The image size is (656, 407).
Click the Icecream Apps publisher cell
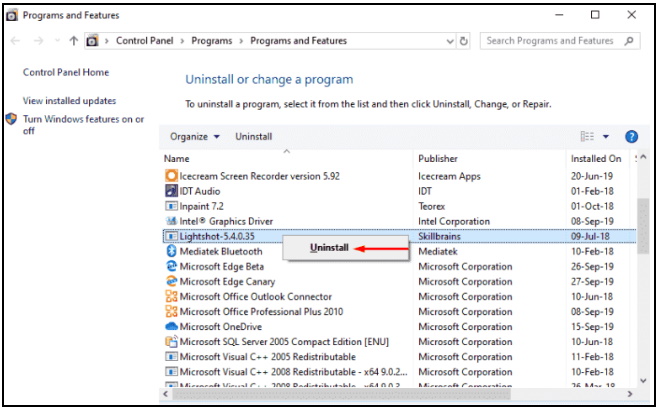(x=449, y=177)
